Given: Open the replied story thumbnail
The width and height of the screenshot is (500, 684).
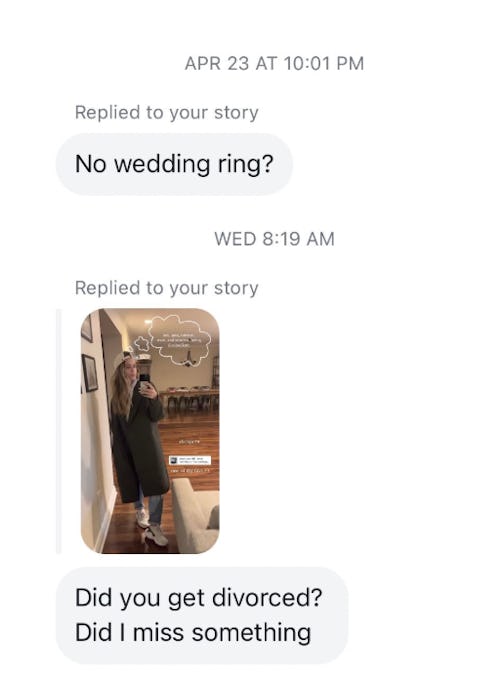Looking at the screenshot, I should point(150,431).
